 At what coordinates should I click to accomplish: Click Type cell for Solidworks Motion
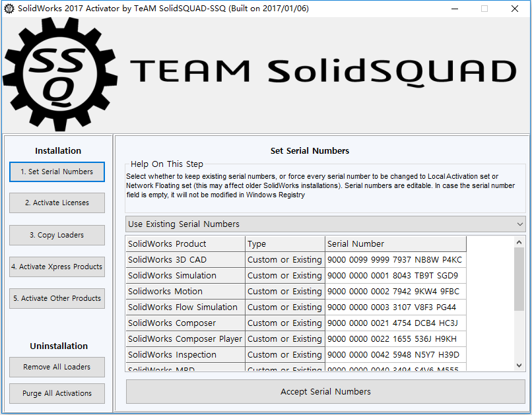[285, 291]
